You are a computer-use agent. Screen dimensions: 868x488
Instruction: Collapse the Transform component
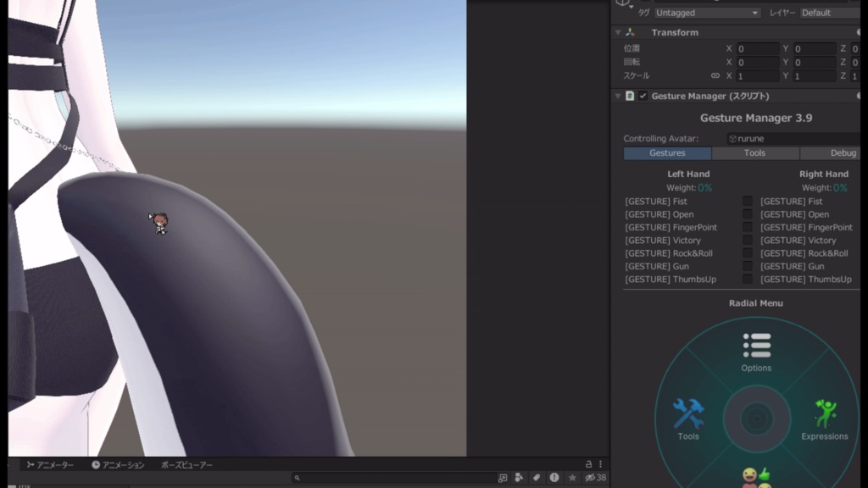618,33
